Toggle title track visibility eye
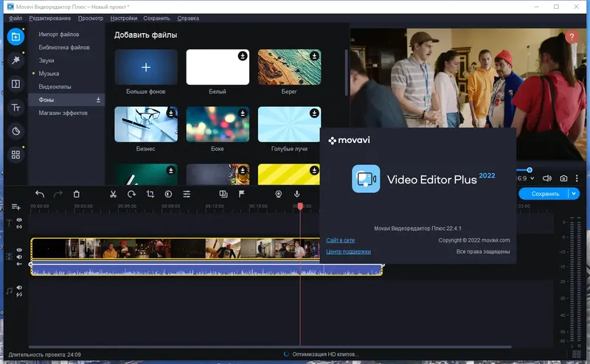 click(x=19, y=220)
